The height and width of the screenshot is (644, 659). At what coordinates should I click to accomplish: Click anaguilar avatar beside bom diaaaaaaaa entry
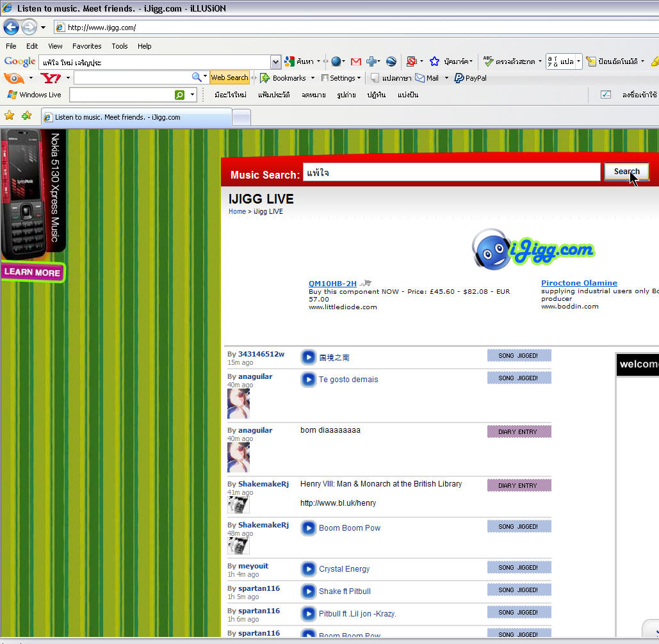pos(238,457)
